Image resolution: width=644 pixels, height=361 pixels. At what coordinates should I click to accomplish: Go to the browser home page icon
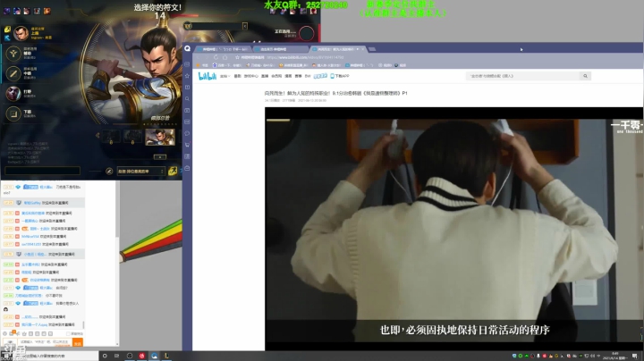pyautogui.click(x=225, y=57)
